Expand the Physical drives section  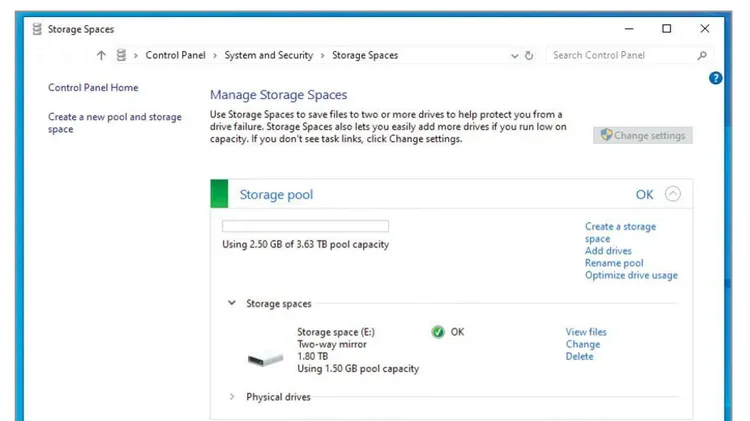(x=232, y=397)
